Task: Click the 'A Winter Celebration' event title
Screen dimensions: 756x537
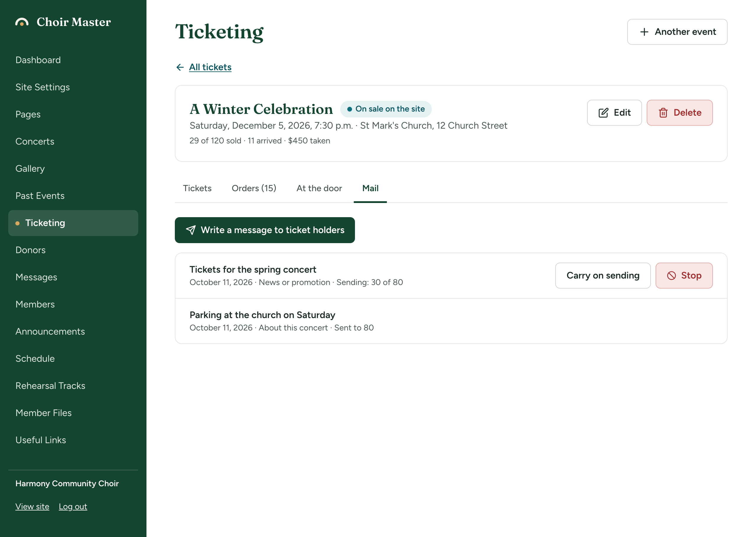Action: (x=261, y=109)
